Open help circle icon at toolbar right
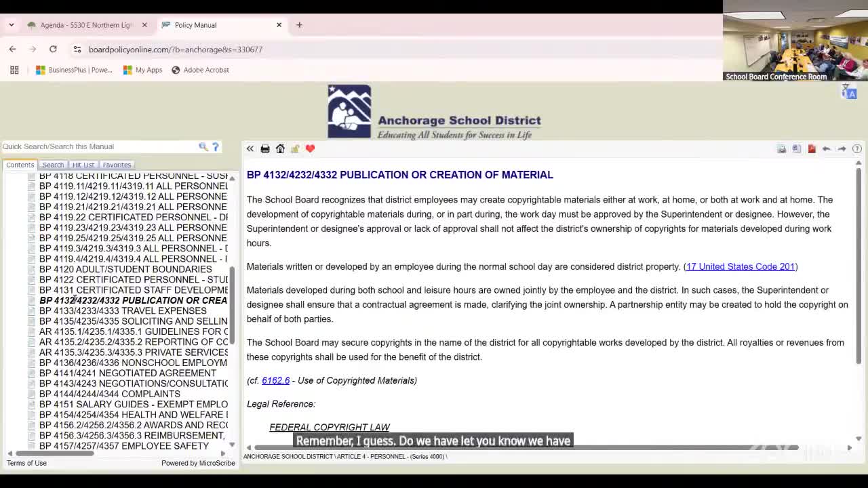 coord(856,149)
